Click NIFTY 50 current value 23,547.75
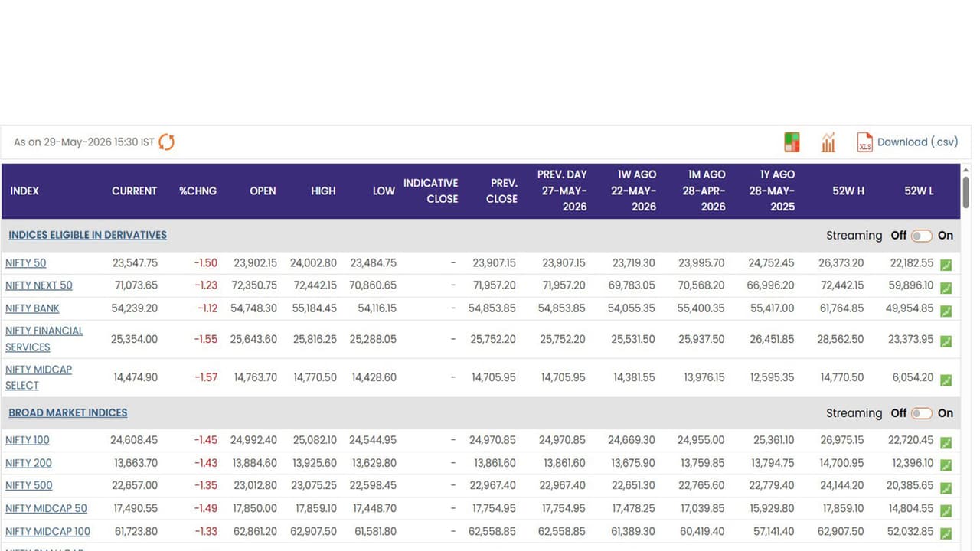This screenshot has width=980, height=551. [x=135, y=263]
